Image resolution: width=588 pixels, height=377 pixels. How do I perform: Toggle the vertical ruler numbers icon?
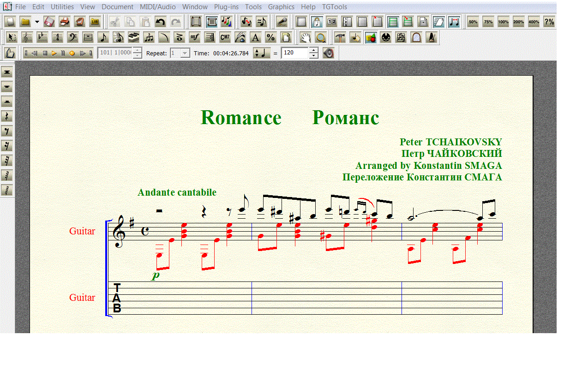(x=347, y=22)
